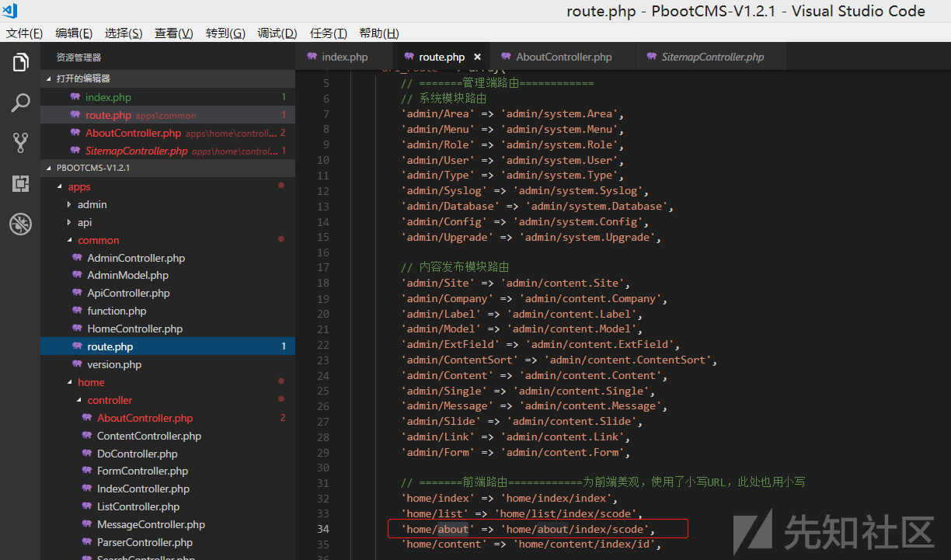Expand the admin folder
The image size is (951, 560).
(x=69, y=204)
